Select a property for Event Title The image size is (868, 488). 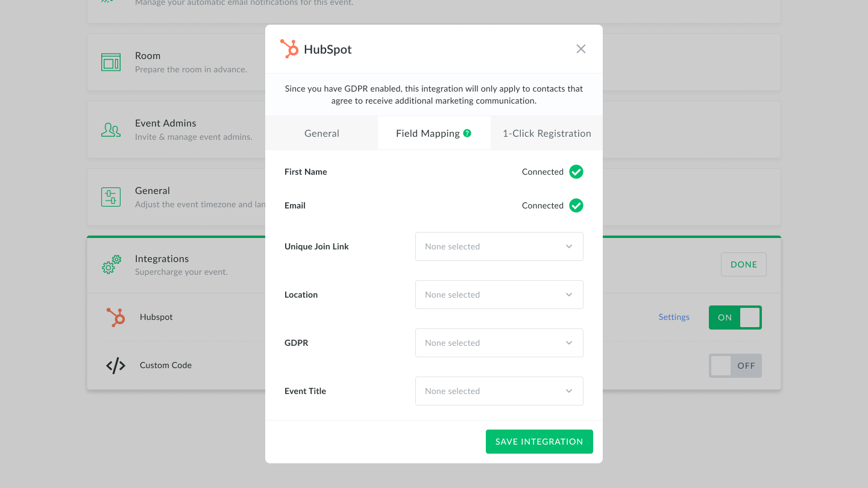(499, 391)
